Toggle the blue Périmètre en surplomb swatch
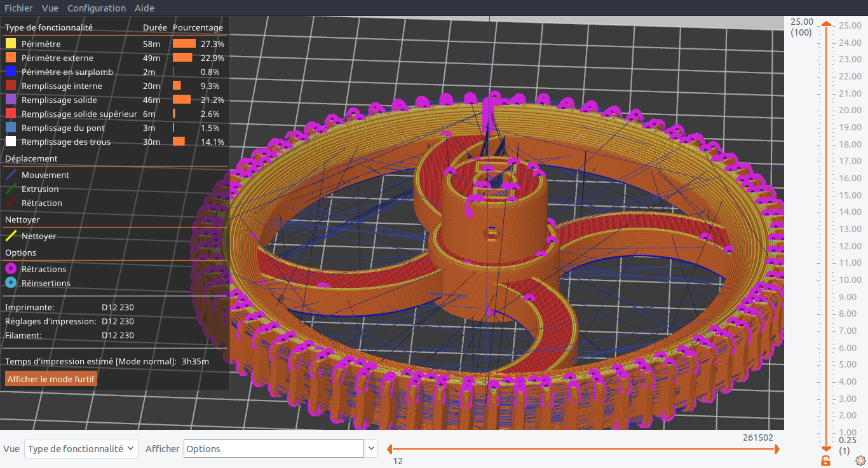 coord(11,72)
